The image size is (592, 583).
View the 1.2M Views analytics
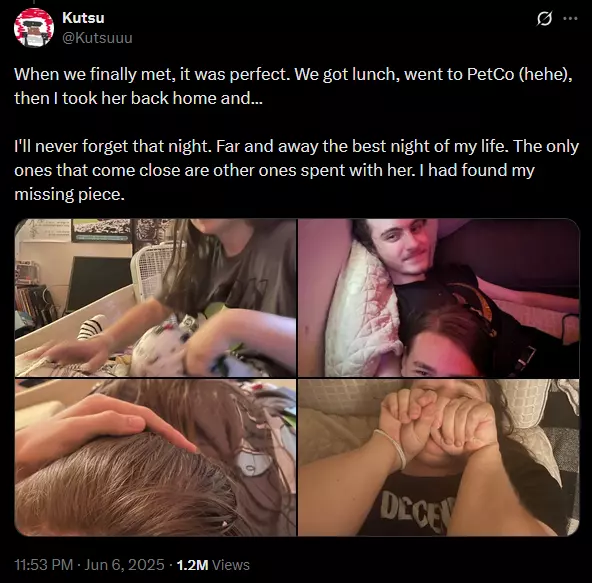coord(213,565)
